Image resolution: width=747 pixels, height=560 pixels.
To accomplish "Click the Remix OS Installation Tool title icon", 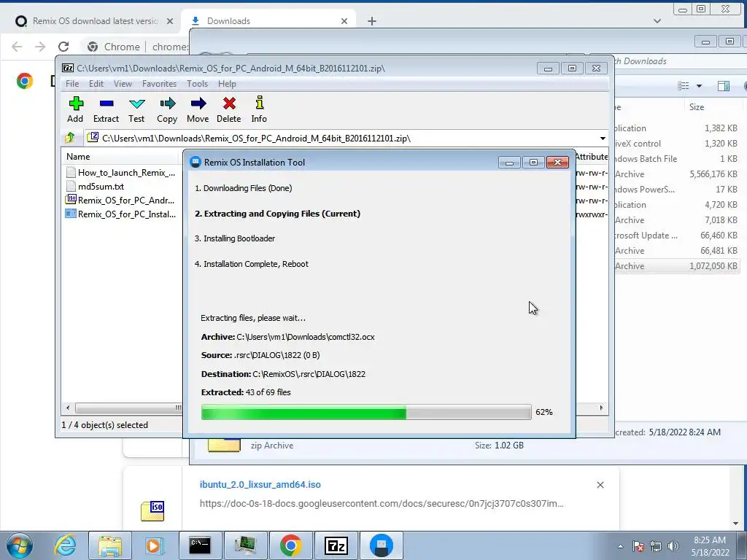I will [x=196, y=162].
